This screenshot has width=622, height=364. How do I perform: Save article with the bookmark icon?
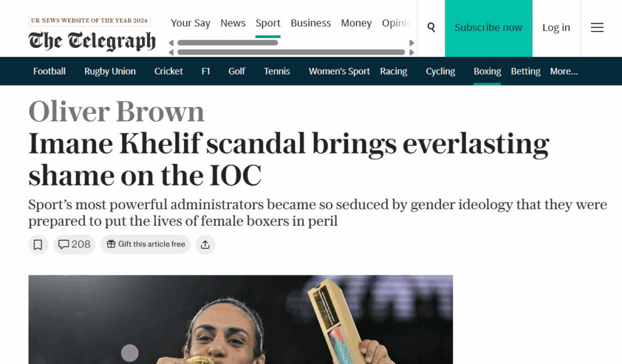click(x=38, y=244)
